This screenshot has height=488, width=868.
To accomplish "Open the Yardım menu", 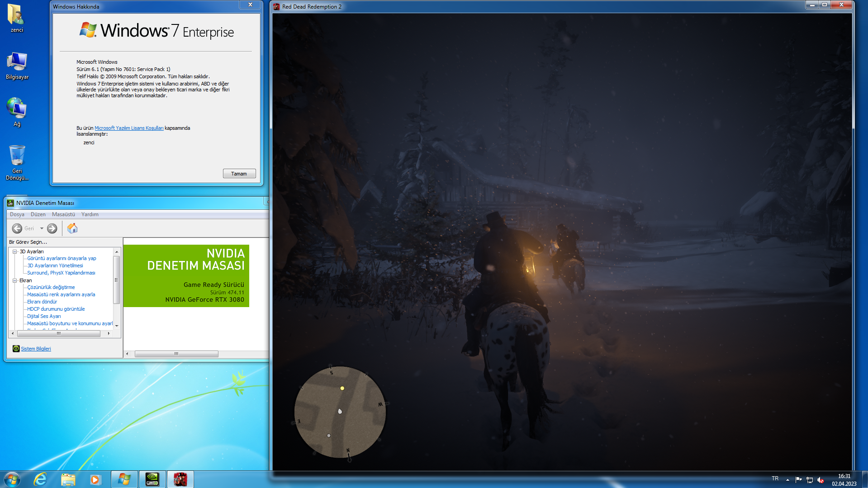I will pos(90,214).
